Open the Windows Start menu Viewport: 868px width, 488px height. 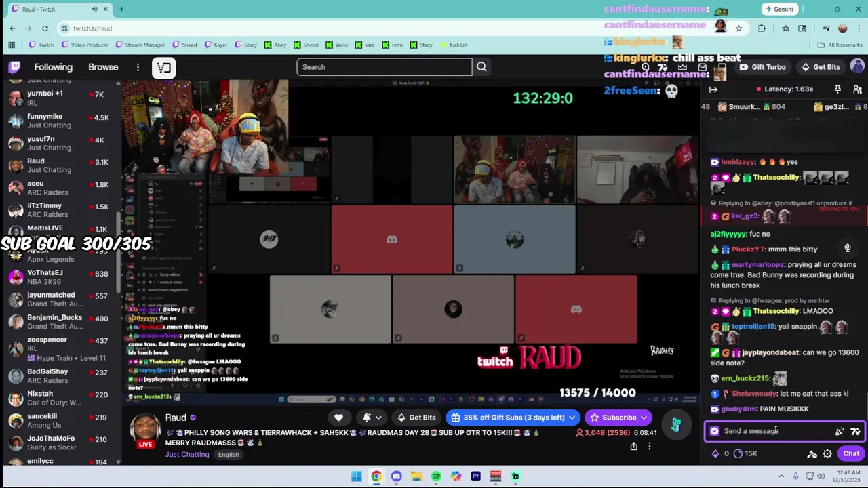[357, 476]
